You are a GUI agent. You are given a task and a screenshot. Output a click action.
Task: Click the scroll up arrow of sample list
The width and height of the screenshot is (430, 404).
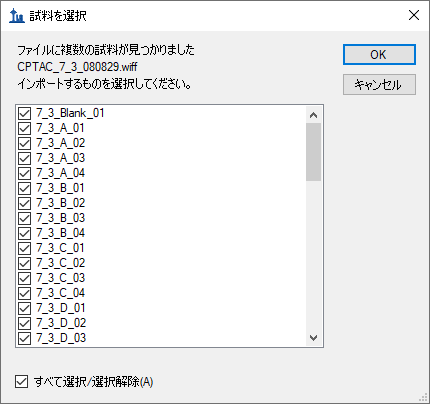point(313,115)
